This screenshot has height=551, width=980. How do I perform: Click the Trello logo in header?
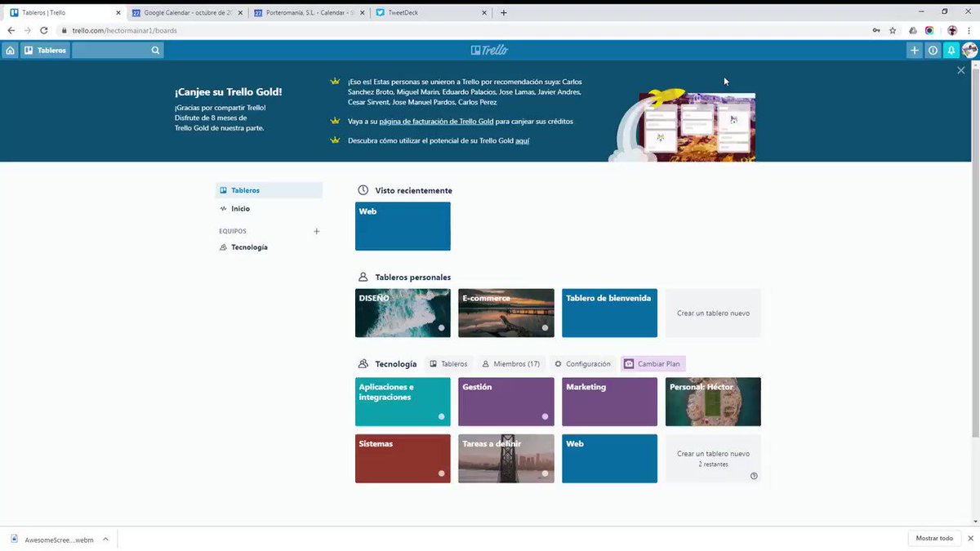pyautogui.click(x=489, y=50)
